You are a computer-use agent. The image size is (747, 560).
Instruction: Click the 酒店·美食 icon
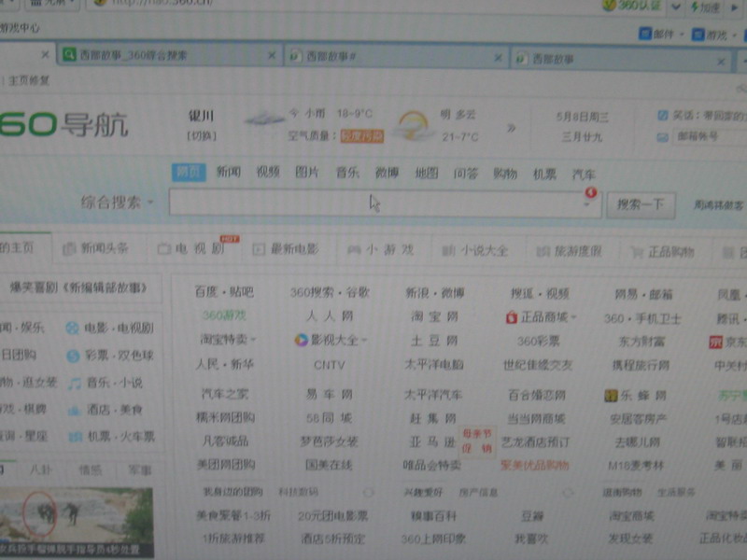pyautogui.click(x=74, y=411)
